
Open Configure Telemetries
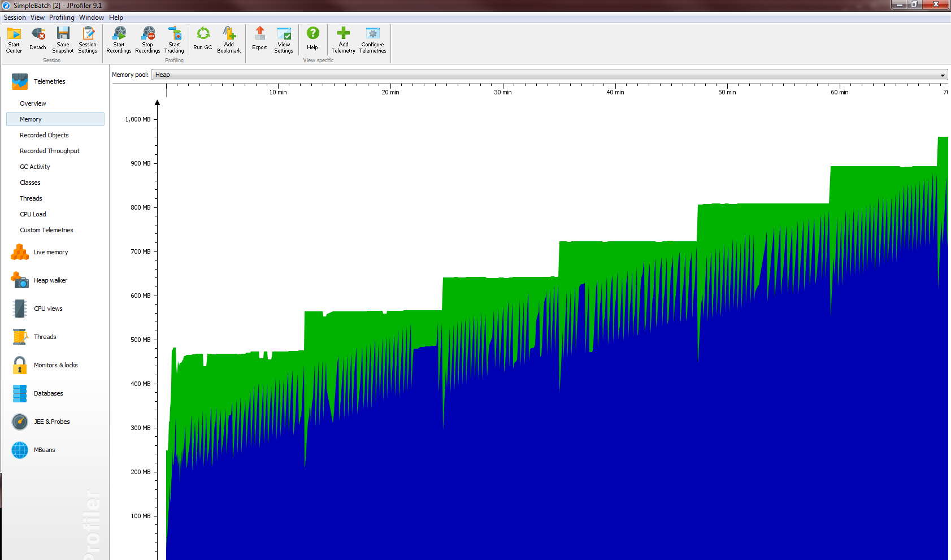pyautogui.click(x=372, y=38)
